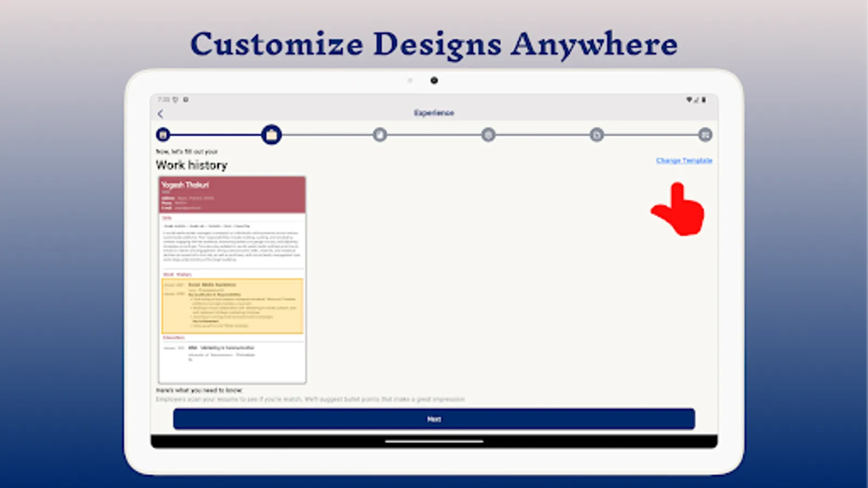Viewport: 868px width, 488px height.
Task: Open the Change Template link
Action: coord(683,160)
